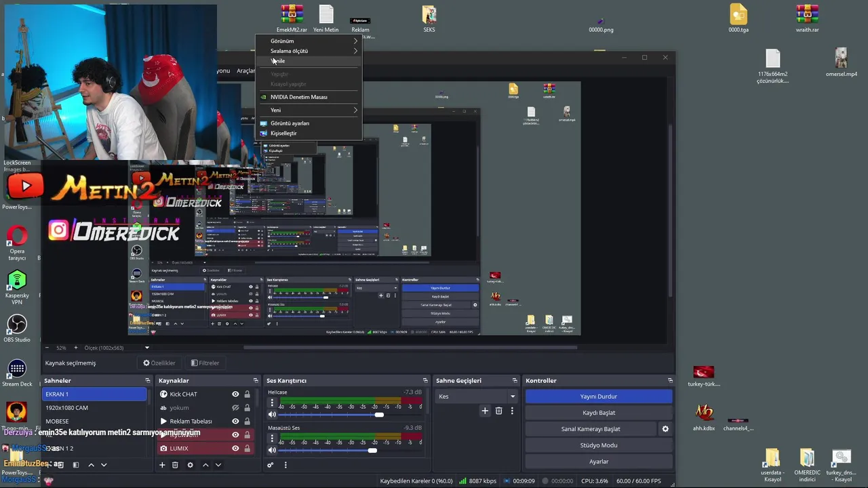Open Stream Deck desktop shortcut
Screen dimensions: 868x488
pos(17,373)
